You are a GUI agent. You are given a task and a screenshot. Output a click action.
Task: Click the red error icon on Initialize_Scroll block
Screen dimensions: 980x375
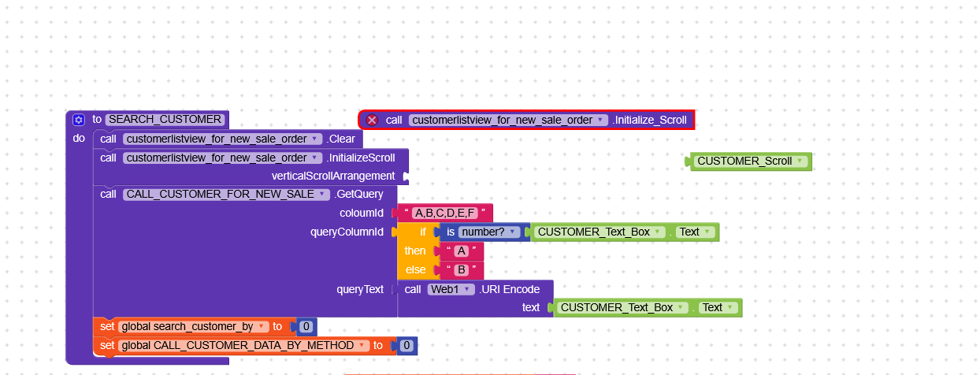(372, 120)
